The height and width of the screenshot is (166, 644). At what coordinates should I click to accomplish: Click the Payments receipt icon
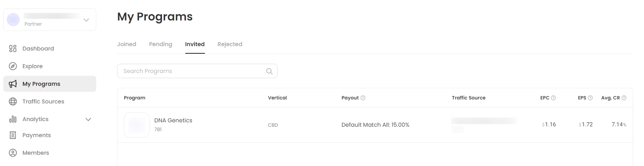pyautogui.click(x=13, y=135)
